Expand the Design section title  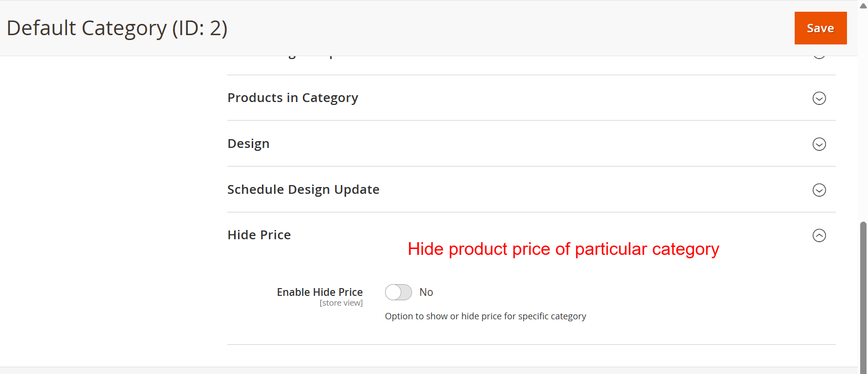click(x=248, y=144)
